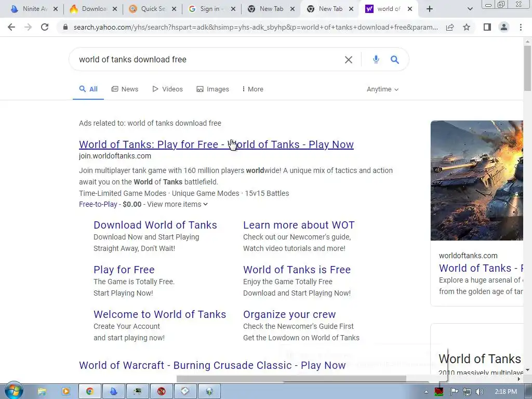This screenshot has width=532, height=399.
Task: Close the Ninite tab
Action: 56,9
